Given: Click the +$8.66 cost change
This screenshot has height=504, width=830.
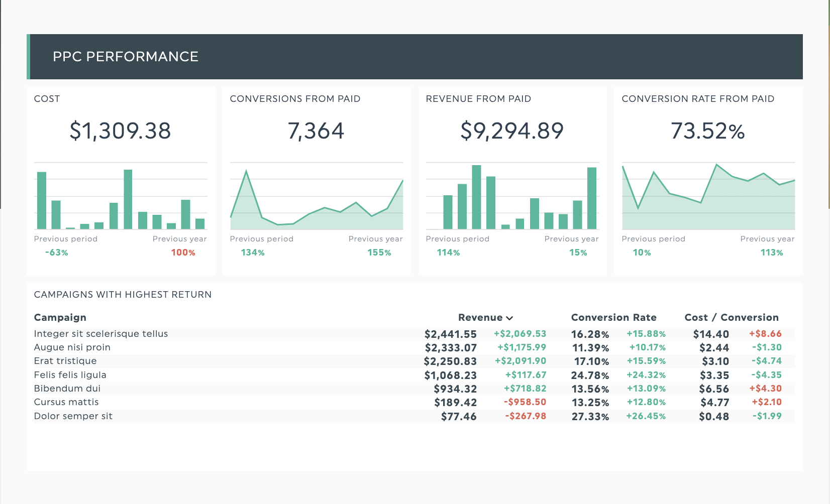Looking at the screenshot, I should [x=766, y=334].
